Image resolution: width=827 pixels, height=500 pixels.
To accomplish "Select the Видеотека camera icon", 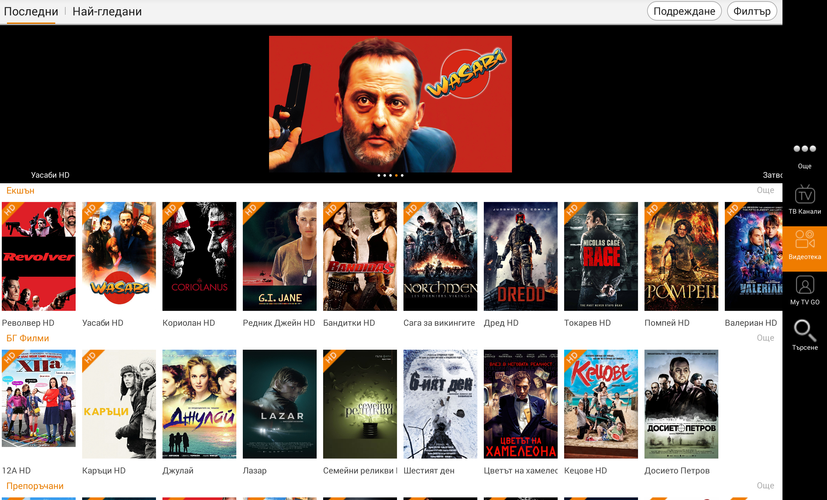I will coord(804,239).
